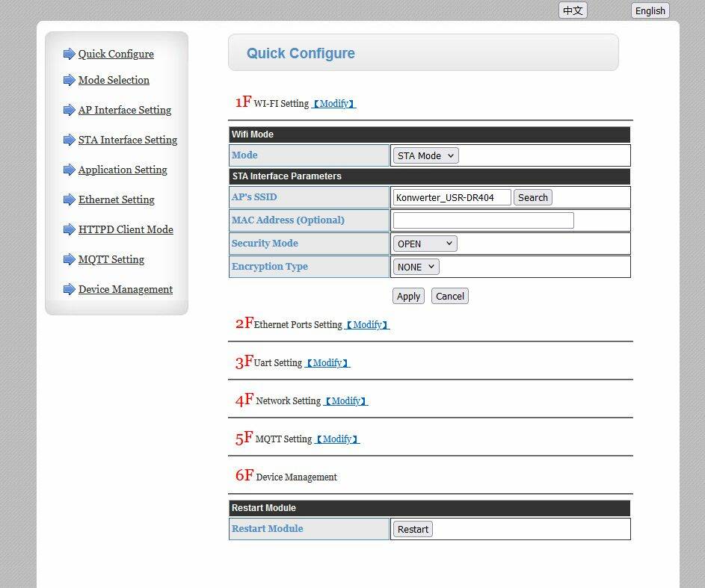705x588 pixels.
Task: Go to Device Management in sidebar
Action: [x=126, y=289]
